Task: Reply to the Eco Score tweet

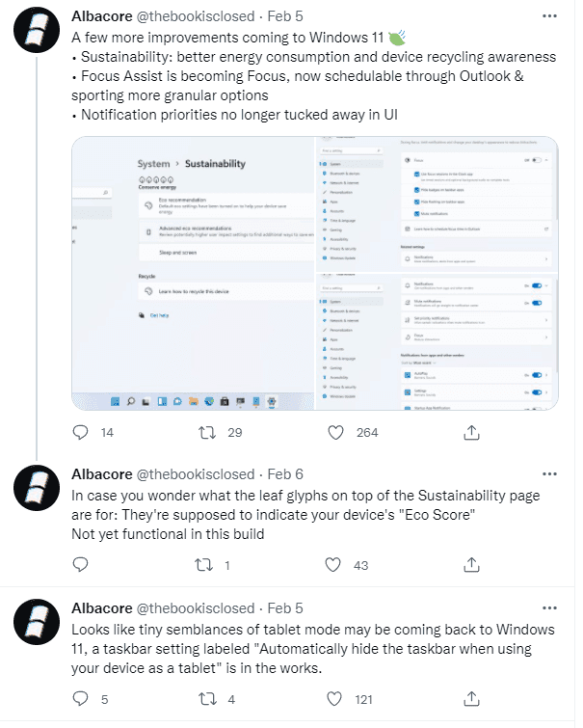Action: click(80, 565)
